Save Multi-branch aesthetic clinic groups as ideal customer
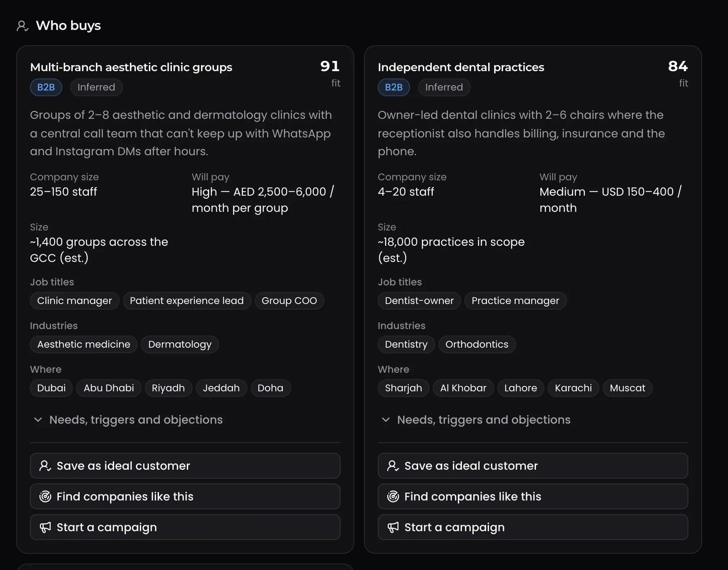728x570 pixels. point(185,466)
